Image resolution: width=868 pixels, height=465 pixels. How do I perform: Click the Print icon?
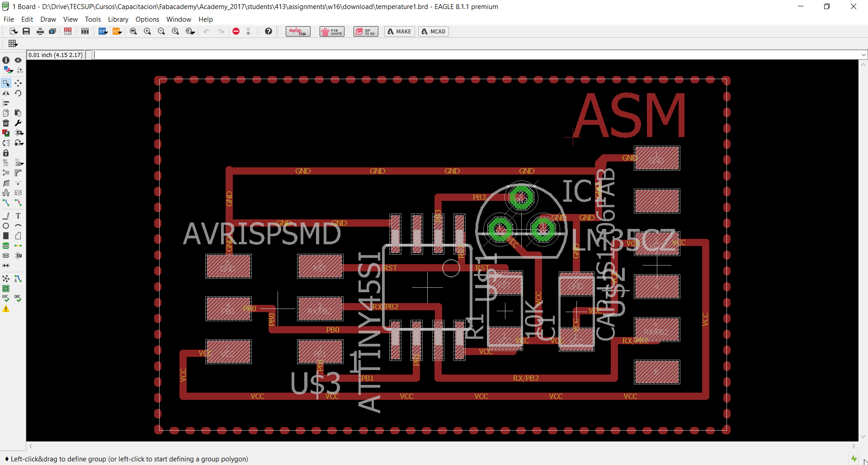pos(40,31)
